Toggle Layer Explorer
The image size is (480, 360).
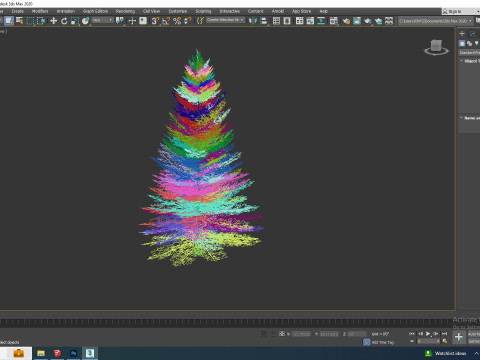(x=287, y=21)
